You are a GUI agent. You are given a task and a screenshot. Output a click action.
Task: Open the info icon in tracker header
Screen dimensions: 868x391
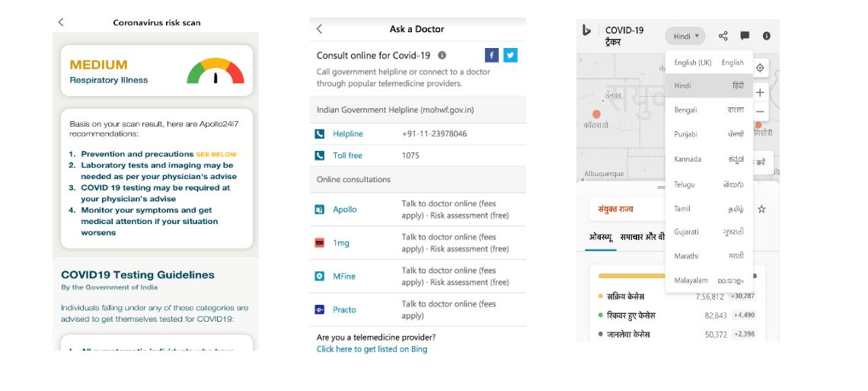click(767, 36)
